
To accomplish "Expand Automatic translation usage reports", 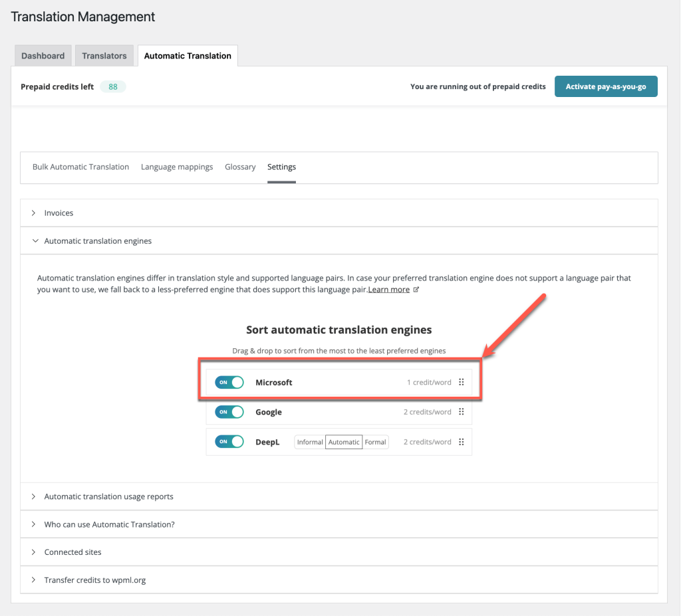I will (108, 496).
